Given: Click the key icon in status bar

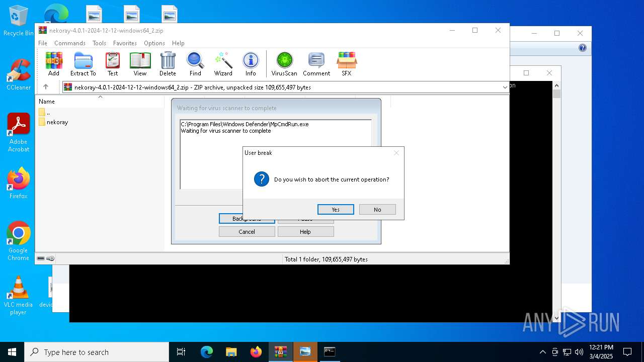Looking at the screenshot, I should [x=50, y=258].
